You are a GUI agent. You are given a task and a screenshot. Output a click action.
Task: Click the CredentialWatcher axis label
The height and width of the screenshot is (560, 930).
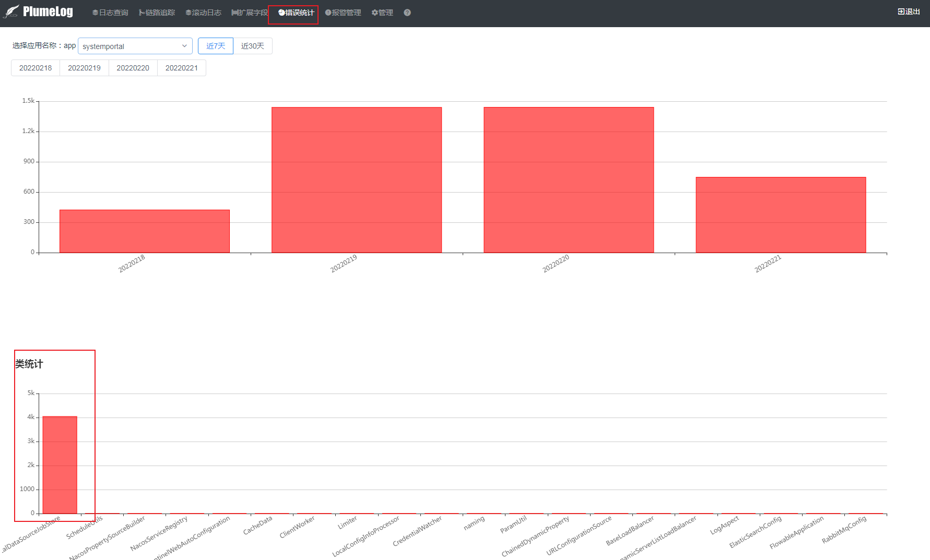[x=417, y=531]
